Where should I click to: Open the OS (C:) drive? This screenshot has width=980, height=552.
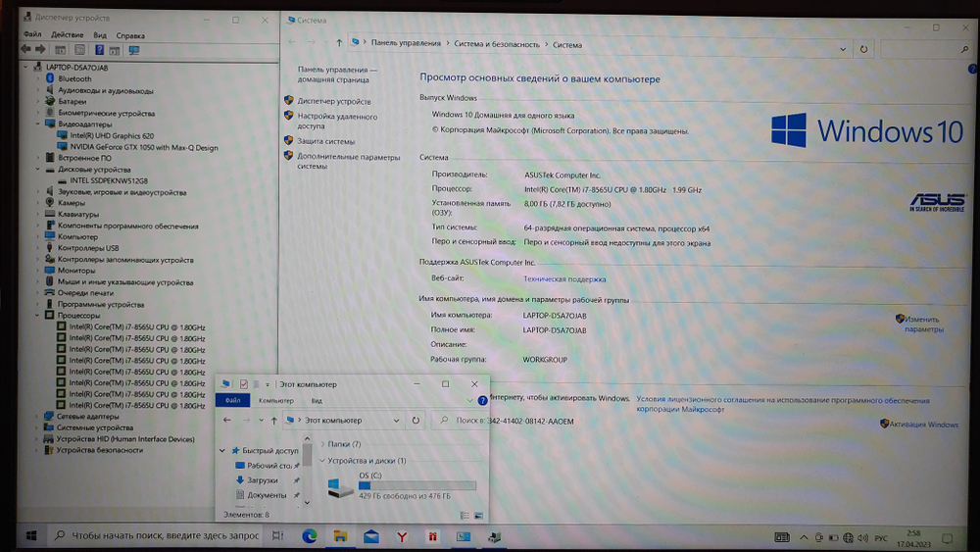point(403,485)
